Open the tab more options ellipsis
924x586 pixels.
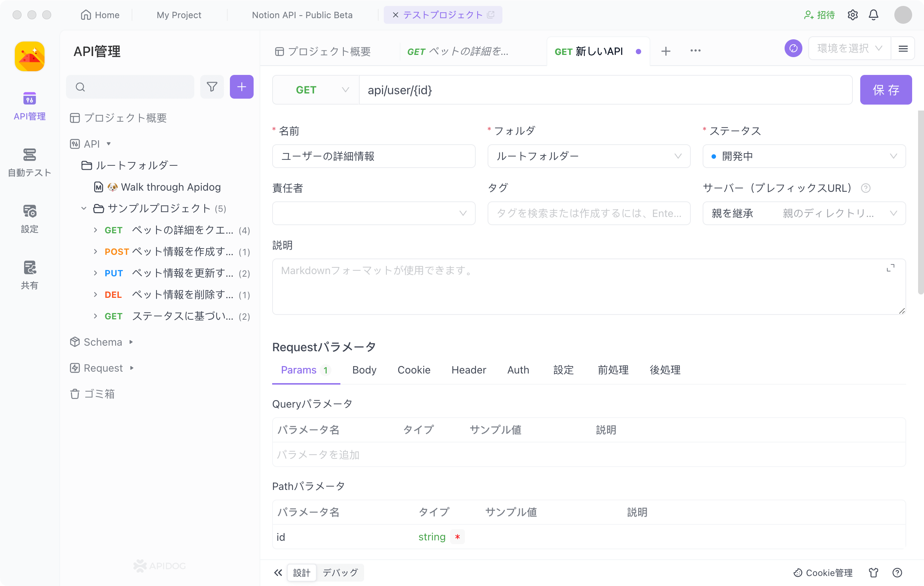tap(695, 51)
